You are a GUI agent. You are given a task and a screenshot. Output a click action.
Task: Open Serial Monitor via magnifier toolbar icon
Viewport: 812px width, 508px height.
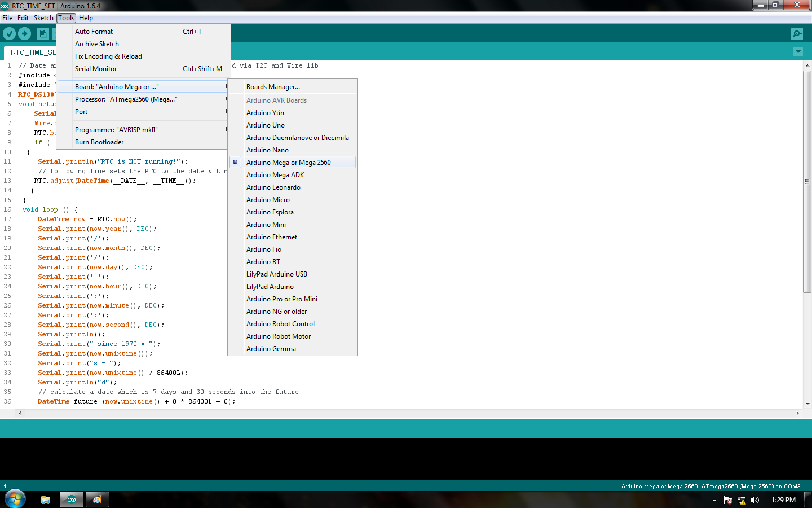tap(797, 34)
